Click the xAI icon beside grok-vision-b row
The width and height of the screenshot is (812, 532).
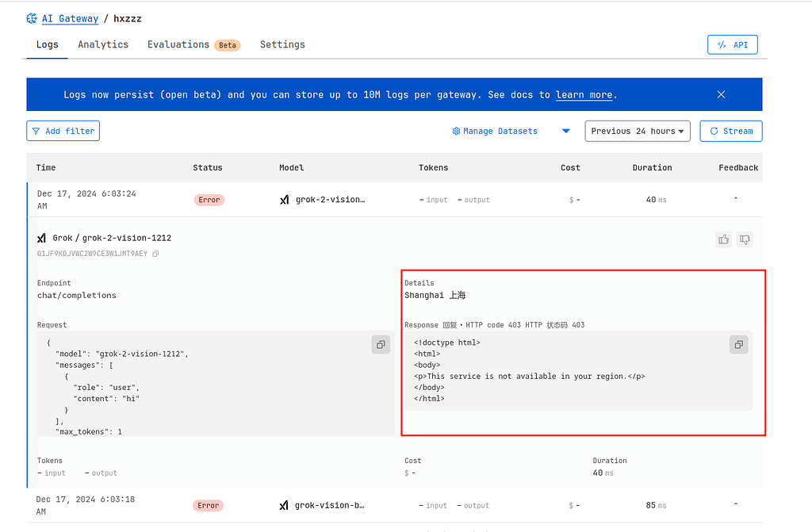tap(284, 506)
